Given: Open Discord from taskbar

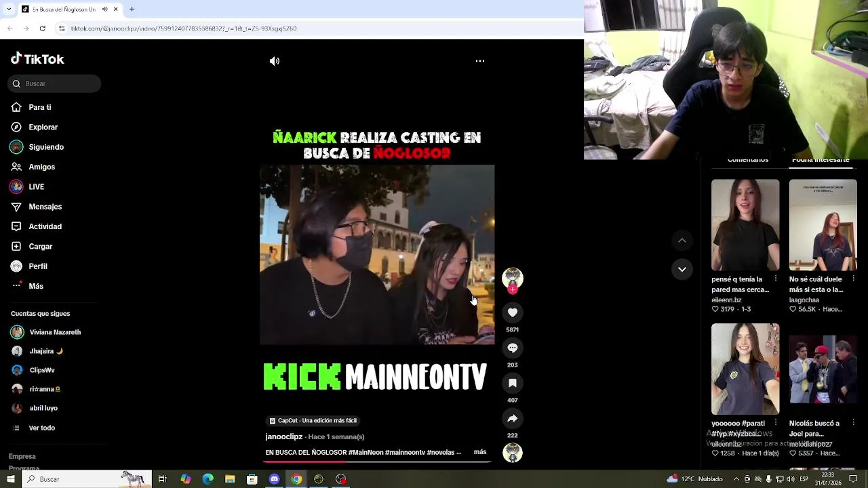Looking at the screenshot, I should click(x=274, y=479).
